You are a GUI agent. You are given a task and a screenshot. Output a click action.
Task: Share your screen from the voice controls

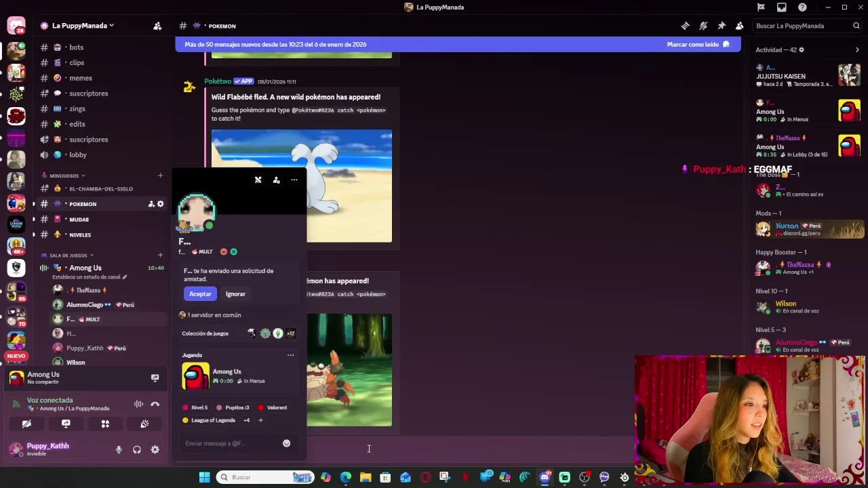point(66,424)
